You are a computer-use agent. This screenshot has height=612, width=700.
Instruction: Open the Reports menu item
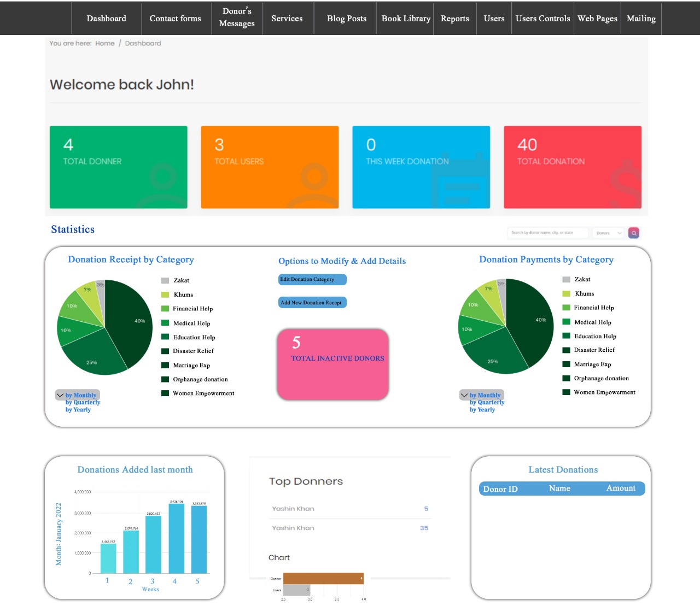pyautogui.click(x=454, y=19)
